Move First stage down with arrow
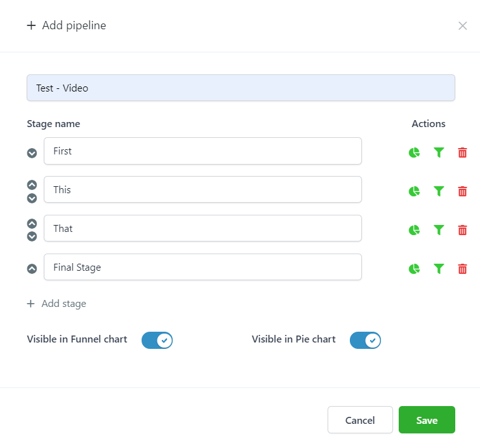Screen dimensions: 480x448 pos(32,153)
